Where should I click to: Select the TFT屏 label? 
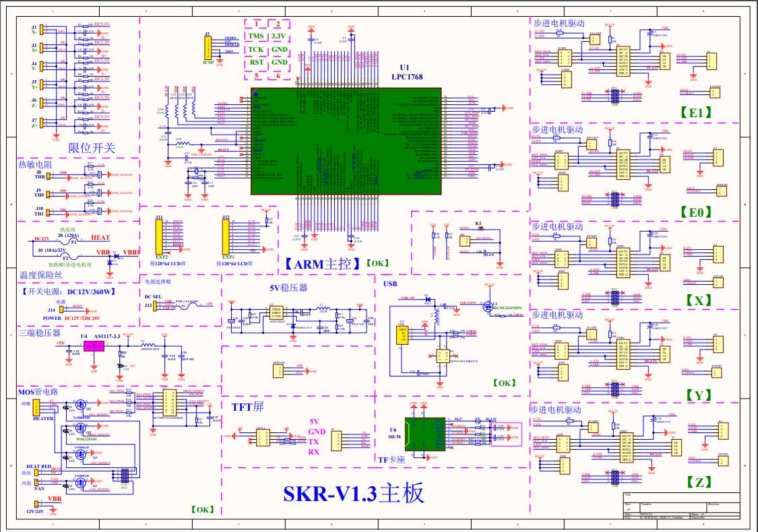(247, 407)
